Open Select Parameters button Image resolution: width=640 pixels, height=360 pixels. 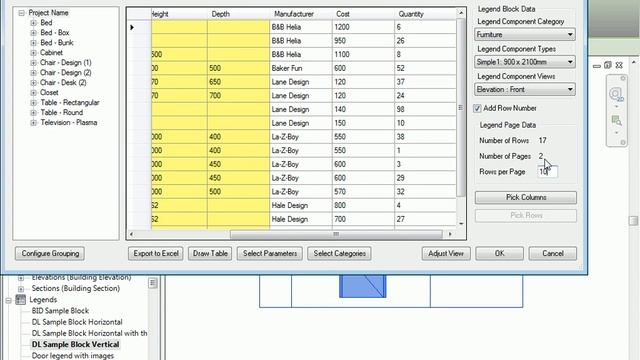(x=270, y=253)
